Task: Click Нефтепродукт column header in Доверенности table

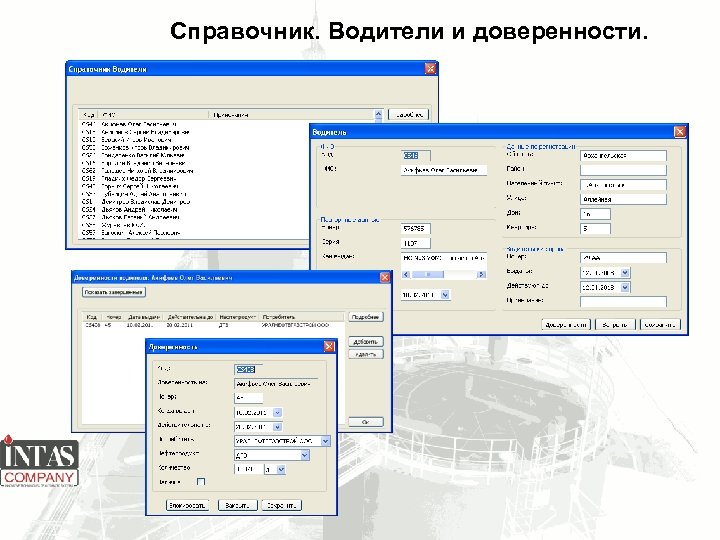Action: (237, 317)
